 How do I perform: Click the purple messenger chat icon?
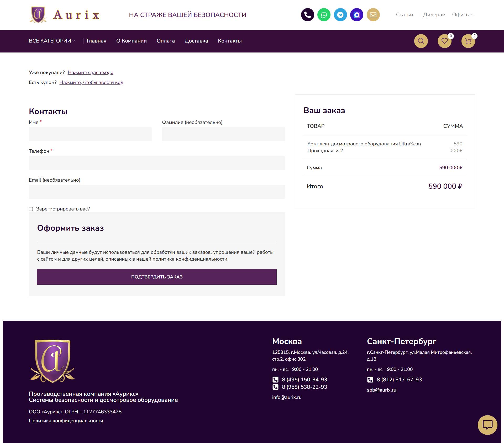357,15
